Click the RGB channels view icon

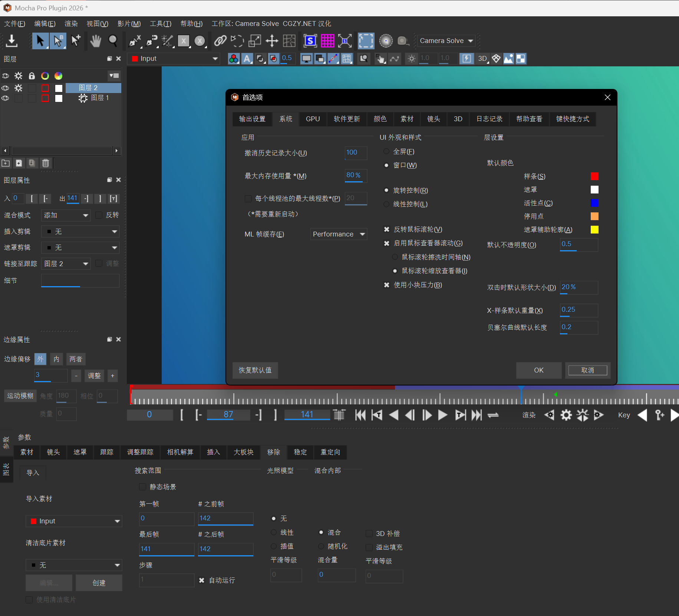click(234, 59)
